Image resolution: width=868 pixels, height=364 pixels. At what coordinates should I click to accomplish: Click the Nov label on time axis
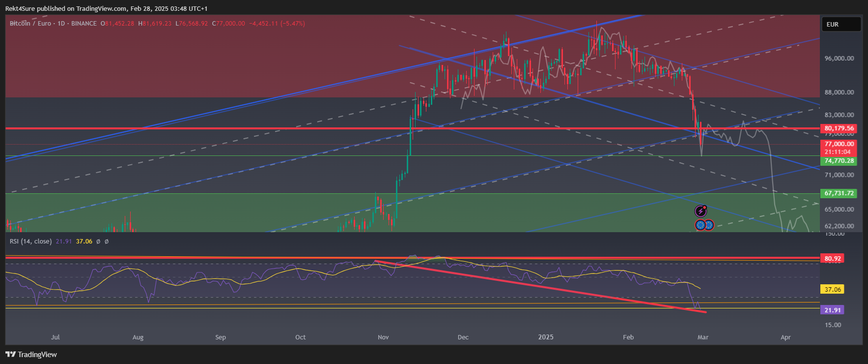[x=383, y=337]
